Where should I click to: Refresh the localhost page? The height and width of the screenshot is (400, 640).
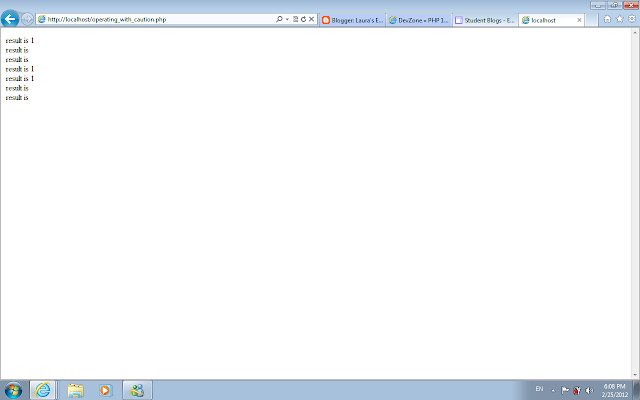[x=303, y=19]
